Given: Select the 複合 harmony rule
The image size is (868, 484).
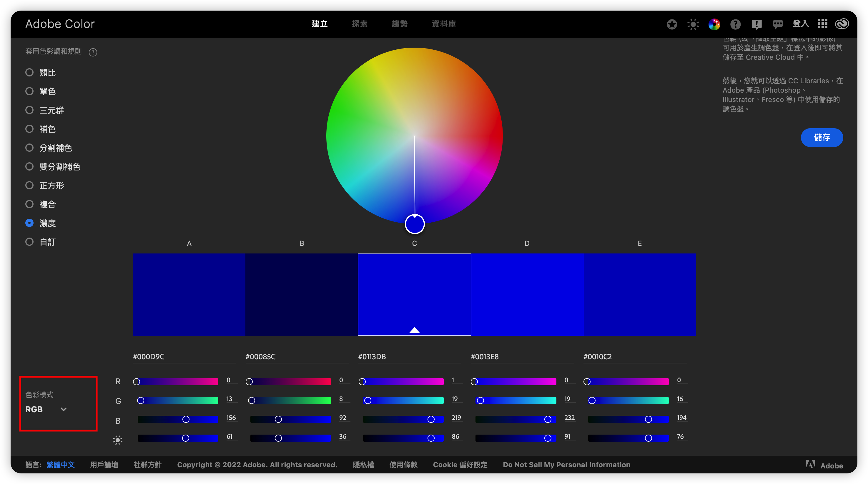Looking at the screenshot, I should pos(40,204).
